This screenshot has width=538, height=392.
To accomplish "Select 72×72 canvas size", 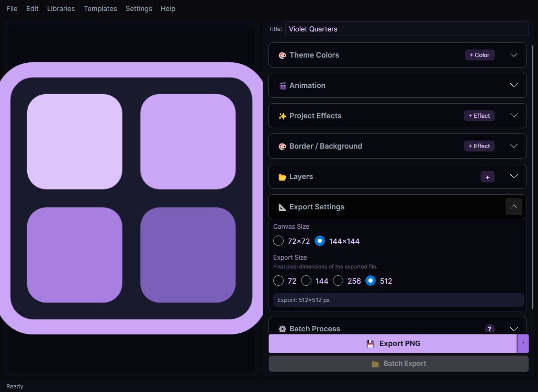I will point(278,241).
